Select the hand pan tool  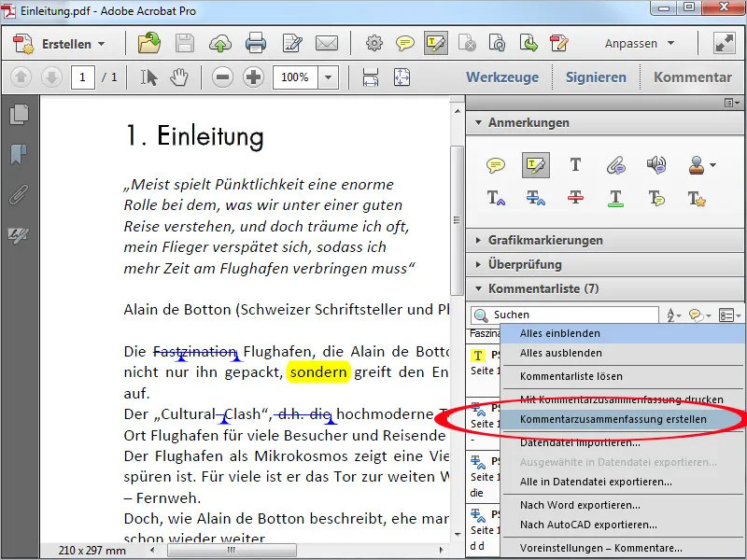179,77
